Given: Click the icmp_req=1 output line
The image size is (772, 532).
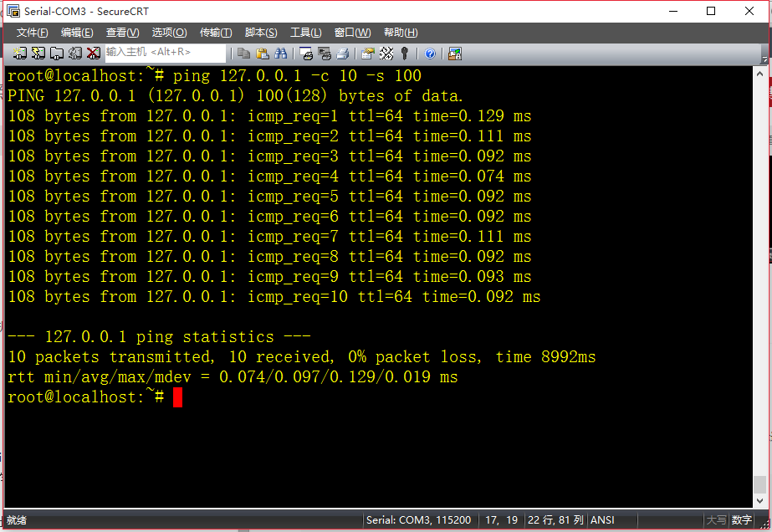Looking at the screenshot, I should [270, 116].
